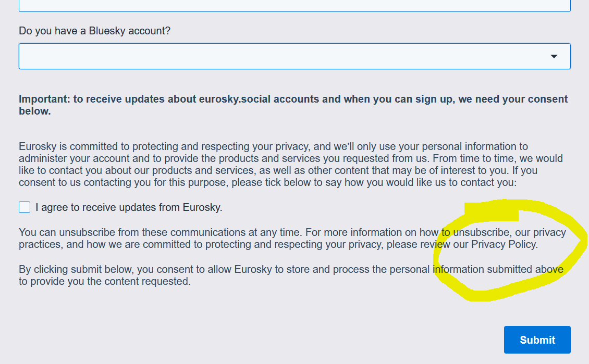The width and height of the screenshot is (589, 364).
Task: Click the "Do you have a Bluesky account?" label
Action: tap(94, 31)
